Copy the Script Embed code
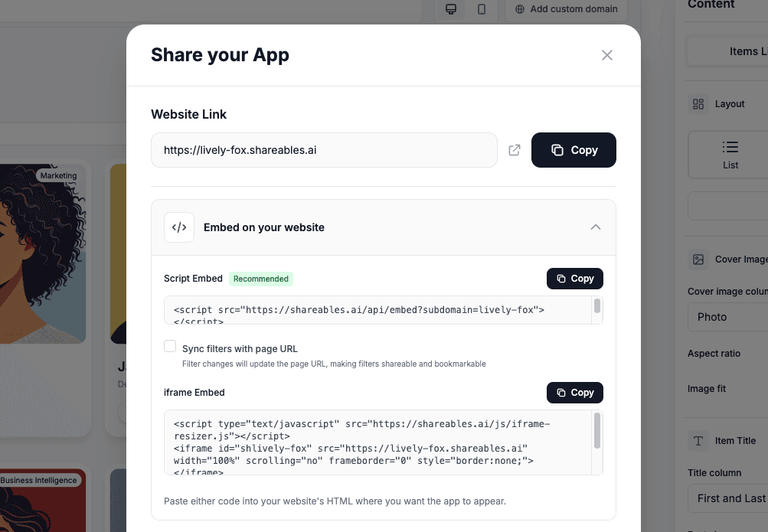 (574, 278)
